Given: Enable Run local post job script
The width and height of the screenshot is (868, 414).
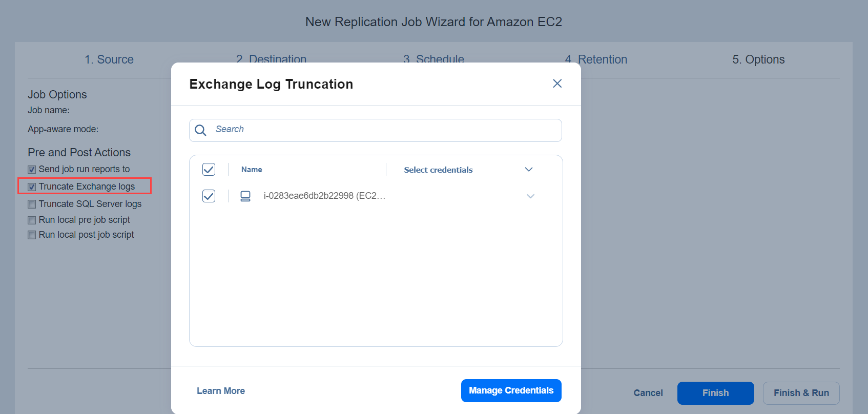Looking at the screenshot, I should click(x=32, y=235).
